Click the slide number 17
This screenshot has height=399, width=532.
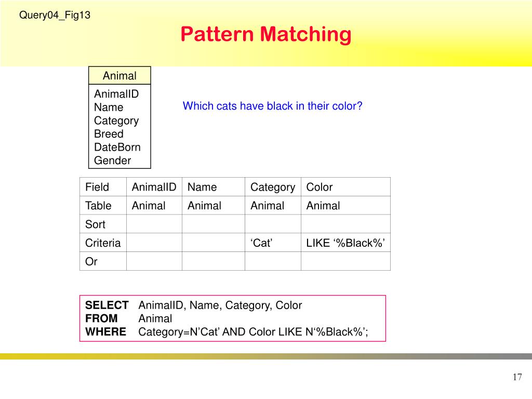[x=517, y=377]
